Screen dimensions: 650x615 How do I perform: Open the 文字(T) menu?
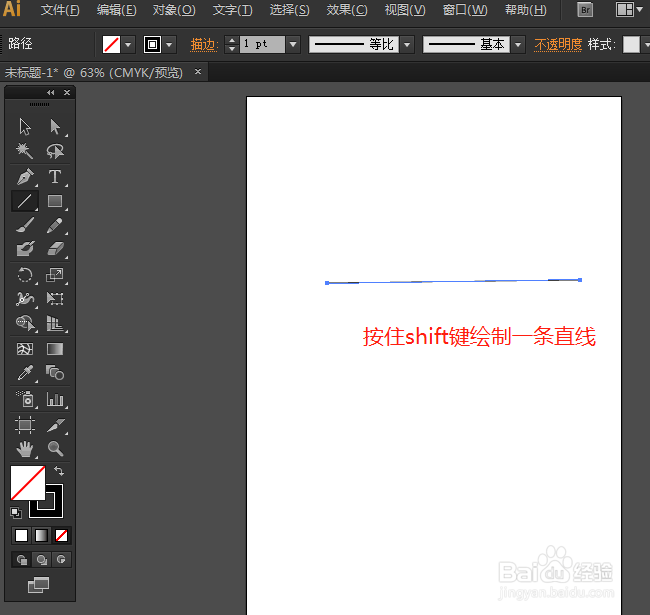[x=233, y=10]
